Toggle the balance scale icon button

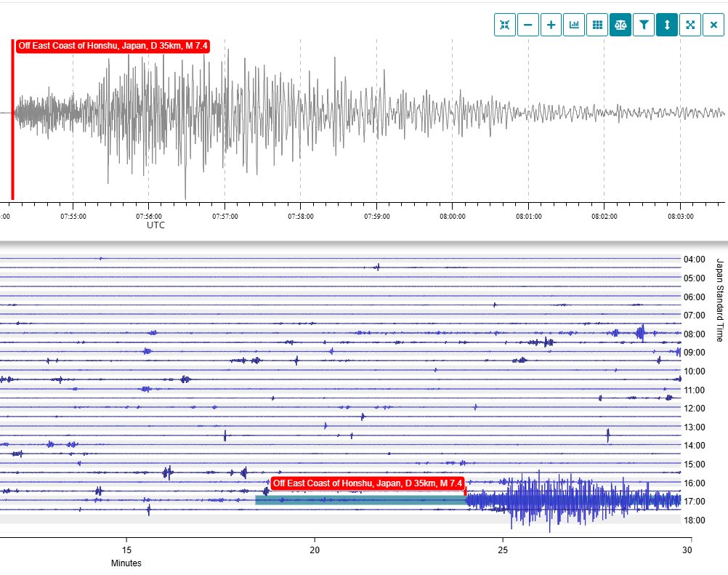tap(620, 25)
